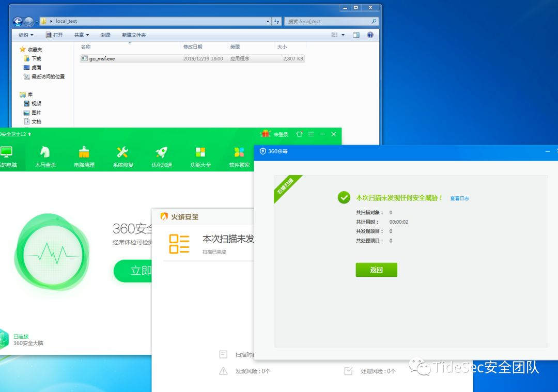
Task: Refresh the local_test folder address bar
Action: 276,21
